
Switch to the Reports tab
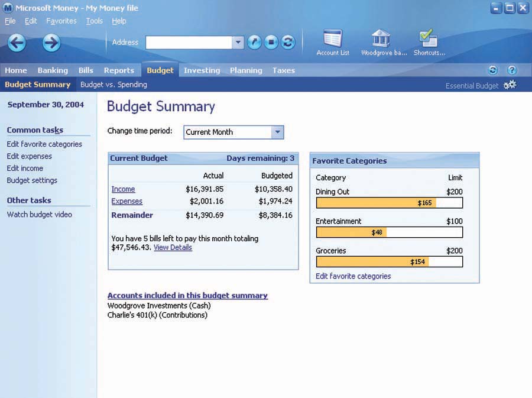tap(119, 70)
